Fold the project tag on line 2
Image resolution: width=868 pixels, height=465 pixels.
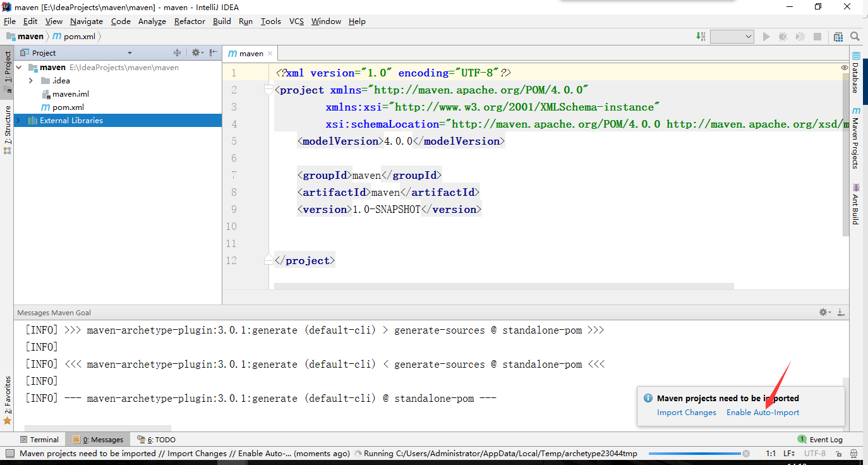(268, 90)
